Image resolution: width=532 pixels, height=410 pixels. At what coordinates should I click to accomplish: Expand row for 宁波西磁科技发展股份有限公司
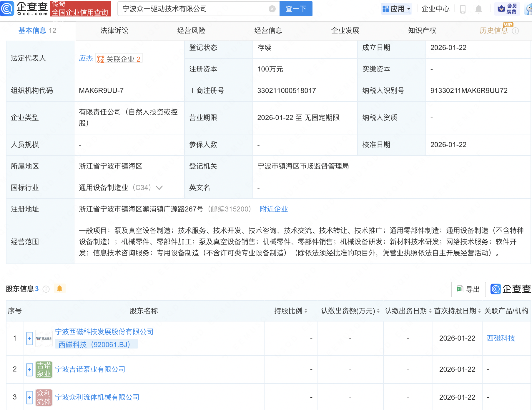pyautogui.click(x=29, y=338)
